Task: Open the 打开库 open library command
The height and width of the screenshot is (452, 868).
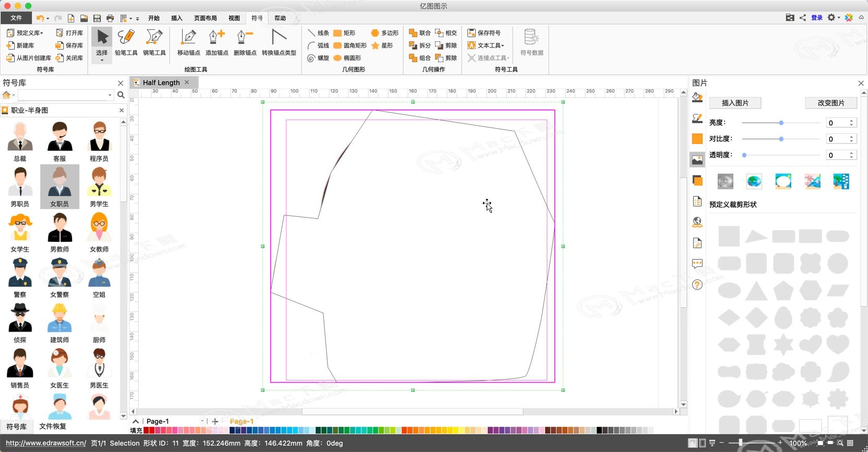Action: (x=69, y=33)
